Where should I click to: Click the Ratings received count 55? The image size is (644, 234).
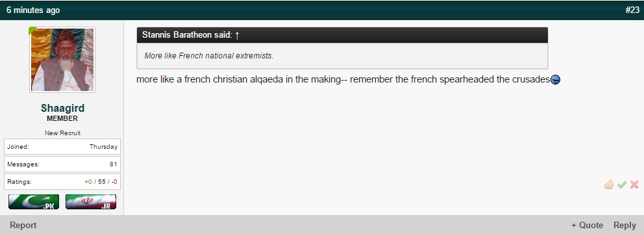point(102,181)
